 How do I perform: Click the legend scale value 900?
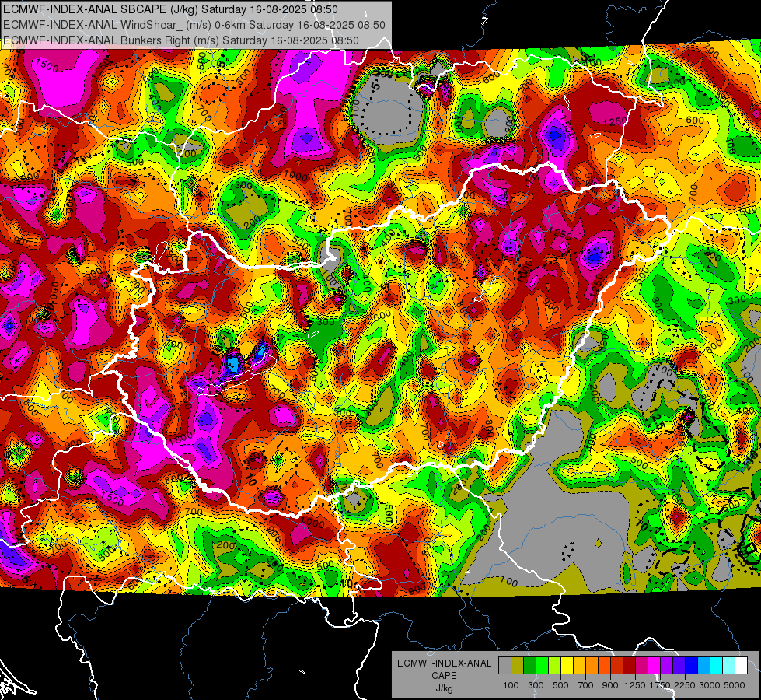pos(610,685)
